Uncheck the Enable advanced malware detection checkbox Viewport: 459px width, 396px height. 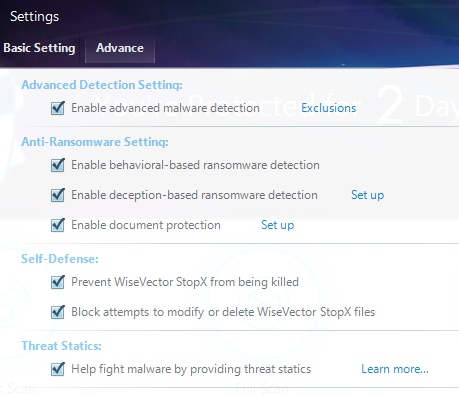coord(58,108)
